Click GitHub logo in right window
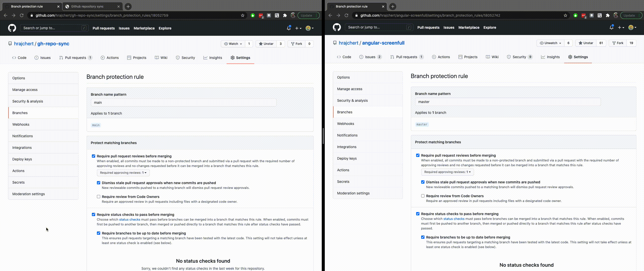 pos(337,27)
